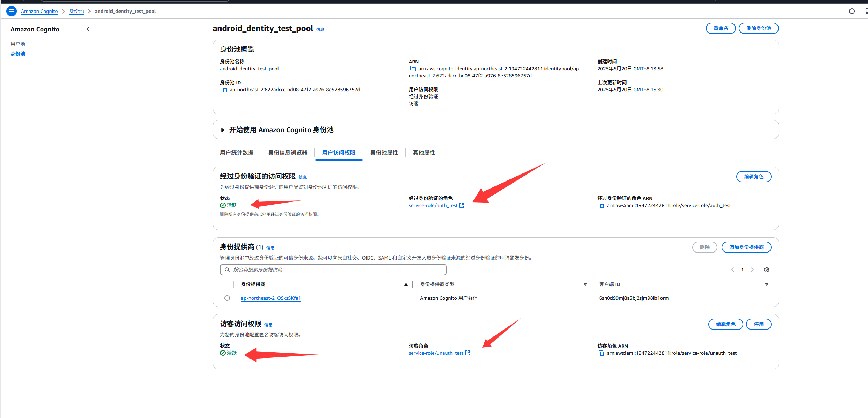The image size is (868, 418).
Task: Collapse the Amazon Cognito side navigation
Action: 88,29
